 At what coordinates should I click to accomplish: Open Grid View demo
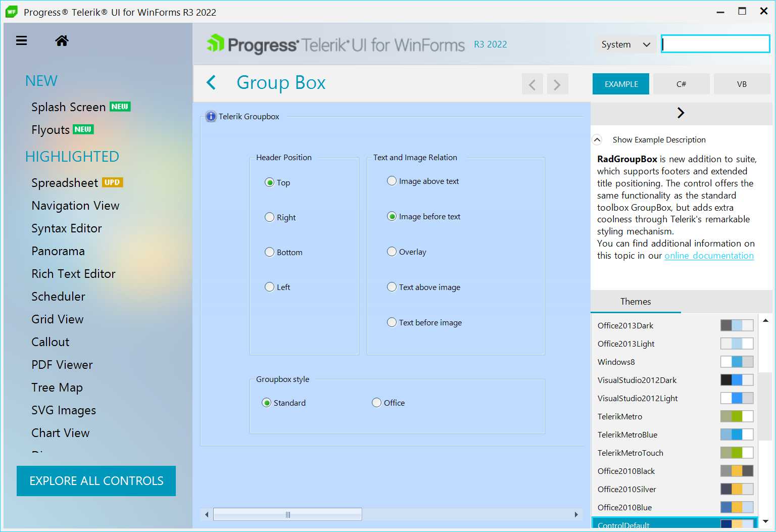pyautogui.click(x=58, y=319)
